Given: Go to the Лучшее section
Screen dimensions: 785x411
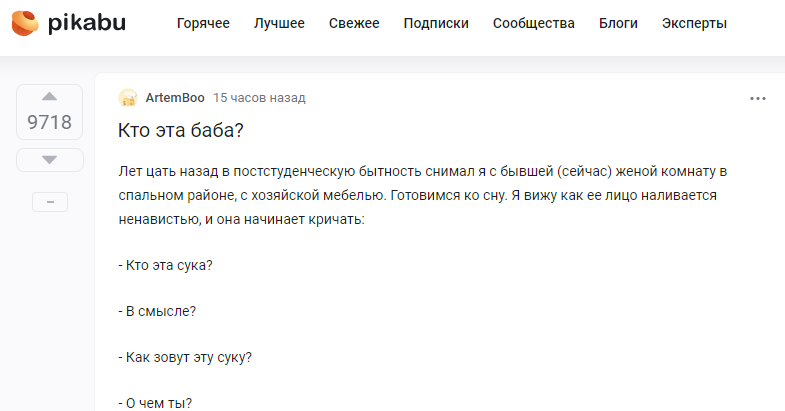Looking at the screenshot, I should click(279, 24).
